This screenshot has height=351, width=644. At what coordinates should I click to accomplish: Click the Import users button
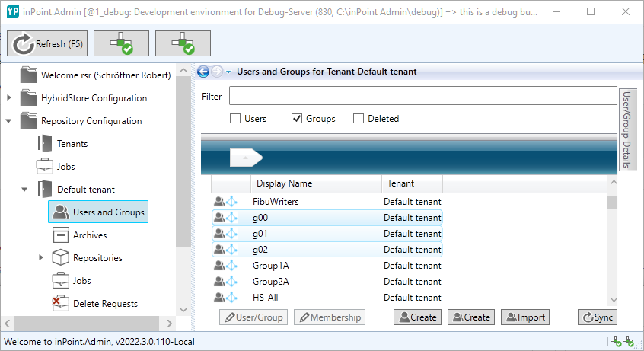(524, 317)
